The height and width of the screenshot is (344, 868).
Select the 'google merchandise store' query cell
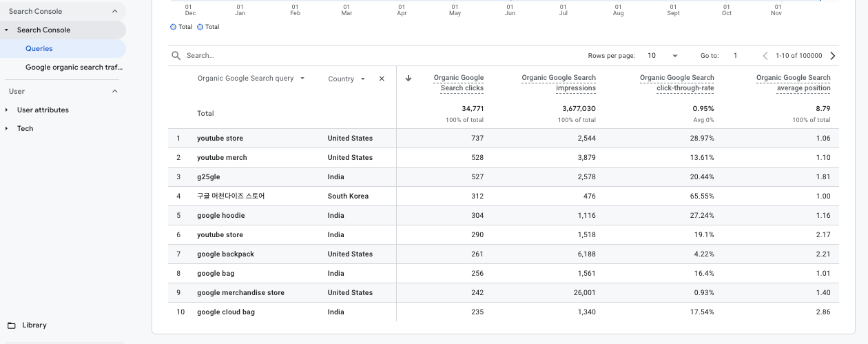(x=240, y=293)
